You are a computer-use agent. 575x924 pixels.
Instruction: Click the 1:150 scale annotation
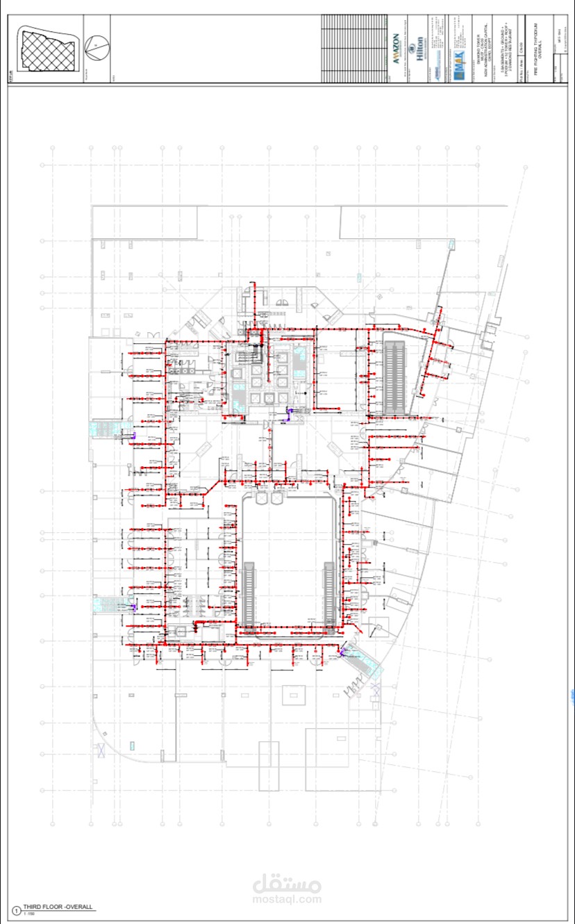(x=28, y=913)
